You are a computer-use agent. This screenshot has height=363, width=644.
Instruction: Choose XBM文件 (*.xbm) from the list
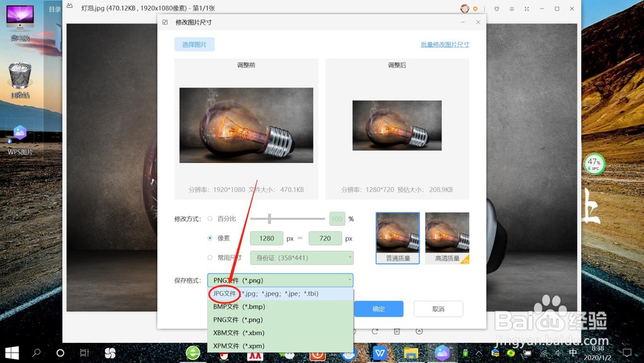[280, 333]
